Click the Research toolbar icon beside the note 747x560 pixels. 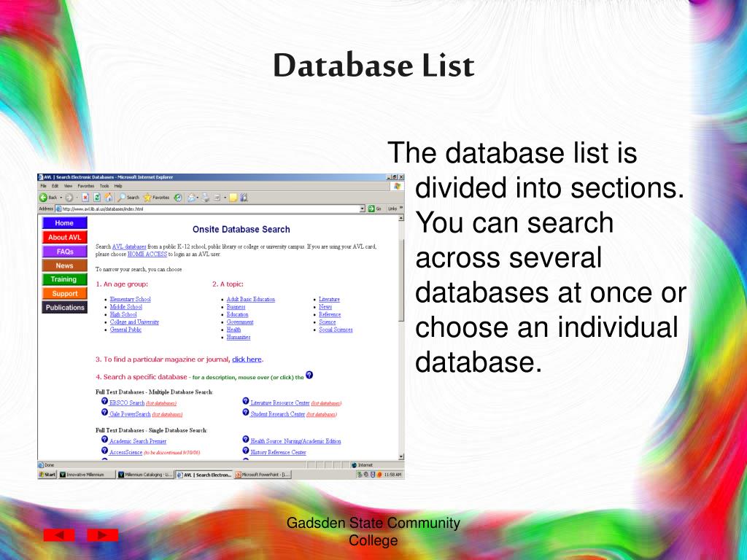coord(244,198)
